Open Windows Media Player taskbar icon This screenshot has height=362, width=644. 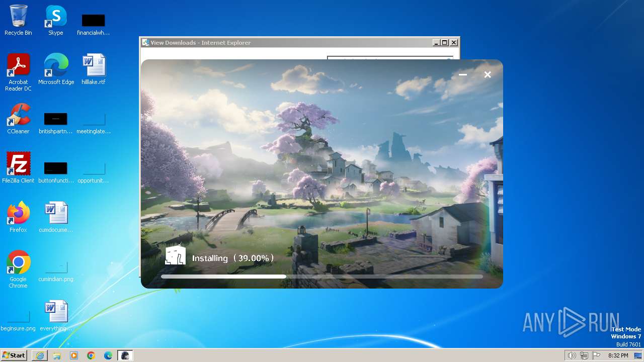click(x=74, y=355)
